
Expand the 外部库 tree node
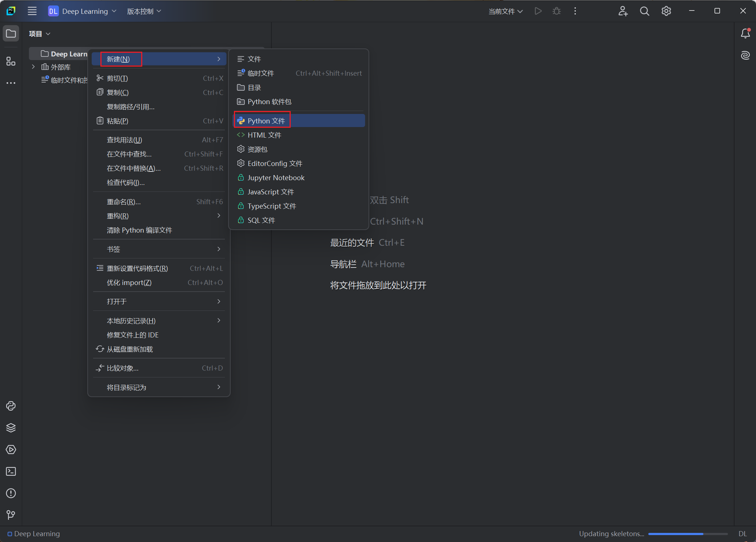tap(33, 67)
